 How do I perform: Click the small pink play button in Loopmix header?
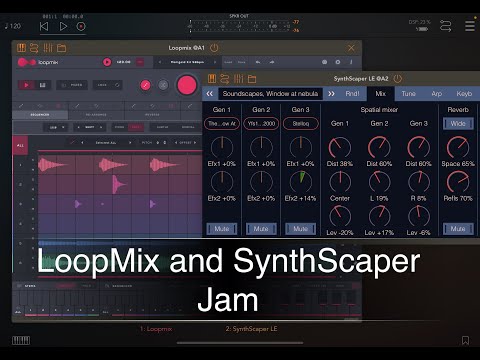coord(107,62)
